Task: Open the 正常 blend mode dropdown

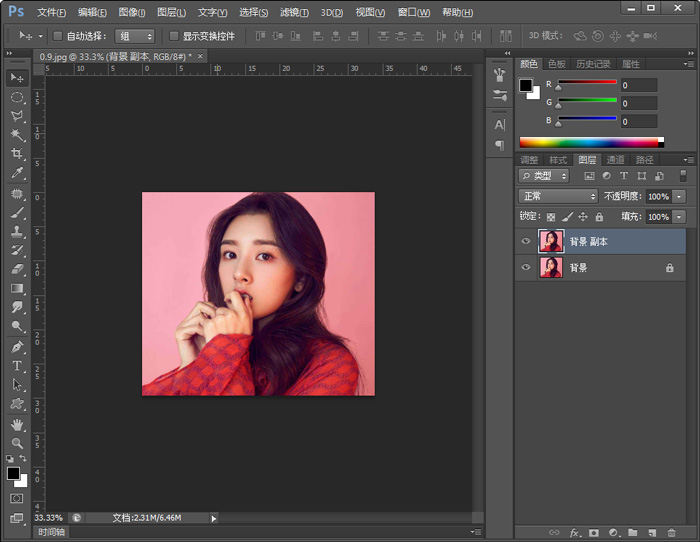Action: (x=558, y=197)
